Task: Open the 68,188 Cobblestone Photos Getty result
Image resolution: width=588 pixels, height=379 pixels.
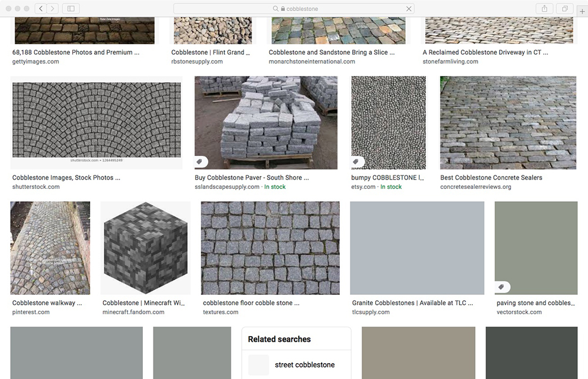Action: pos(76,52)
